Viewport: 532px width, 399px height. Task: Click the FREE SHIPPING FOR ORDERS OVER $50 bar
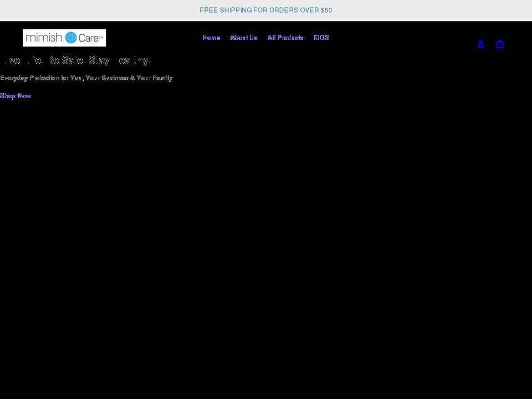(x=266, y=10)
